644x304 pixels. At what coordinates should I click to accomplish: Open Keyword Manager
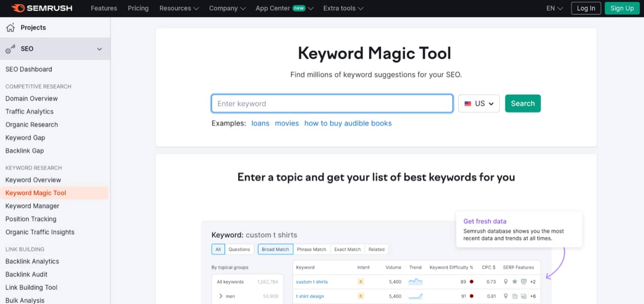click(x=32, y=206)
